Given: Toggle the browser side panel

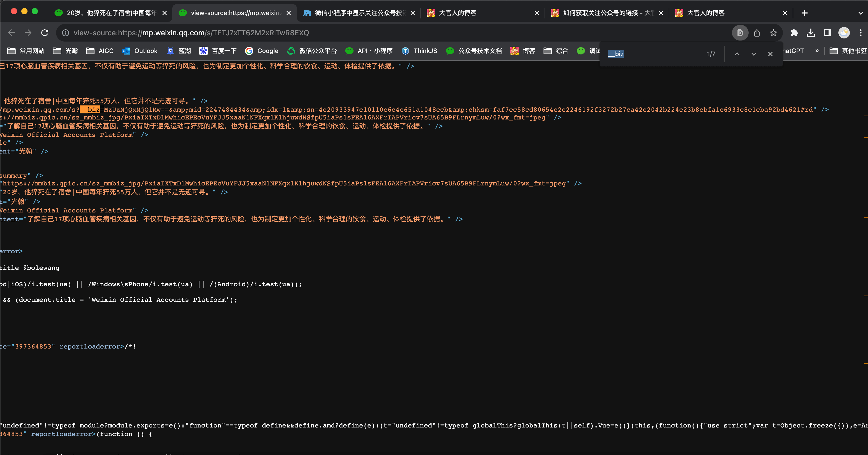Looking at the screenshot, I should point(827,33).
